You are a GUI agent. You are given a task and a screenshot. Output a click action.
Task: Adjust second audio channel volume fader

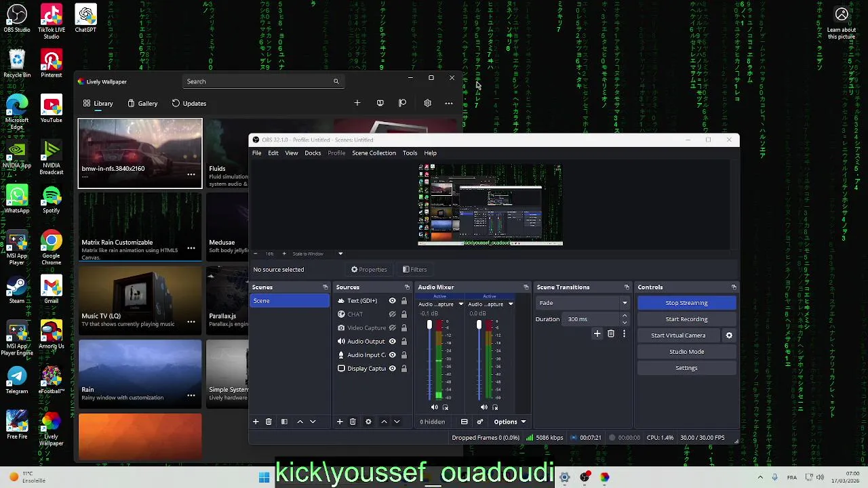479,326
